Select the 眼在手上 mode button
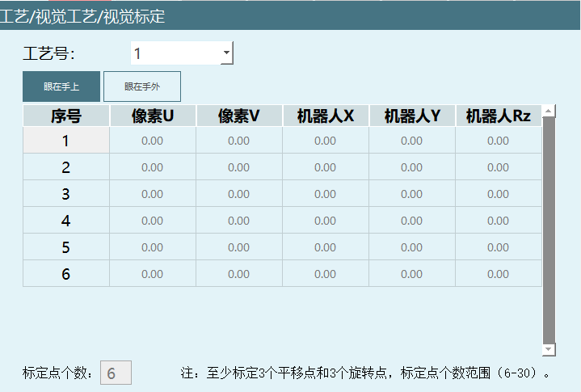581x392 pixels. click(x=61, y=86)
